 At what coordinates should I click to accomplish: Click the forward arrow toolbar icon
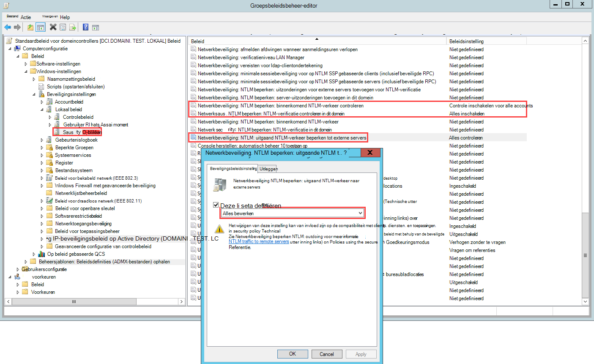click(x=17, y=27)
